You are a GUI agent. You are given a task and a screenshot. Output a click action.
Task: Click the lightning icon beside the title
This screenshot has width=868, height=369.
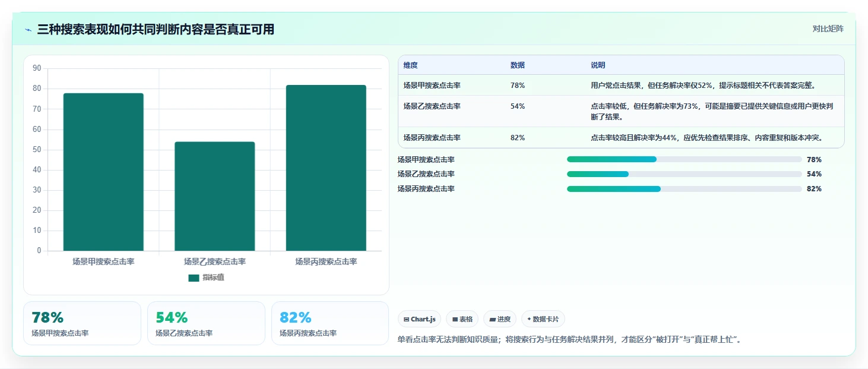pyautogui.click(x=28, y=30)
